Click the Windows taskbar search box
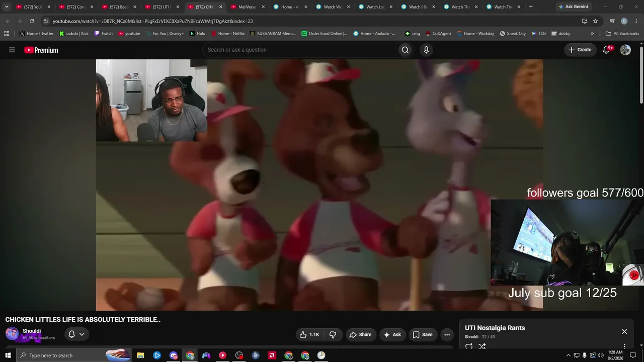Image resolution: width=644 pixels, height=362 pixels. point(74,355)
